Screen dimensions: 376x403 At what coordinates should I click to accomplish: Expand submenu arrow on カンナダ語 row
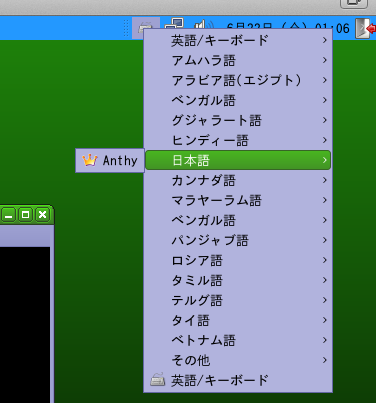tap(325, 180)
